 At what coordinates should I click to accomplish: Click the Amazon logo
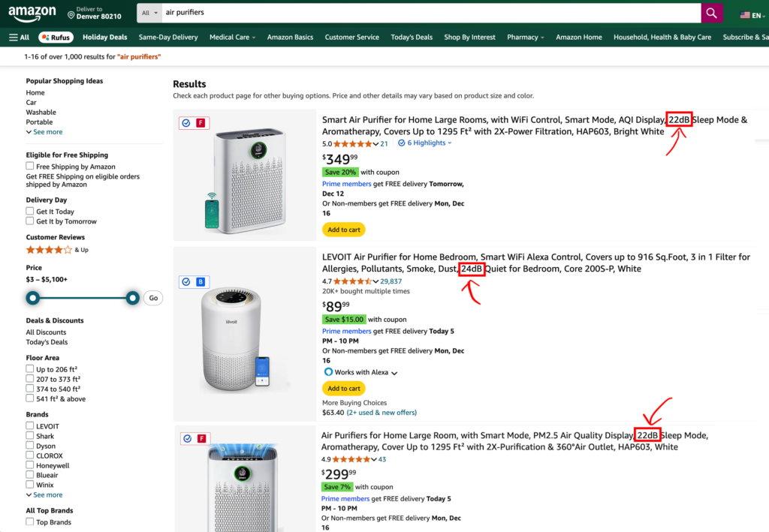tap(32, 14)
